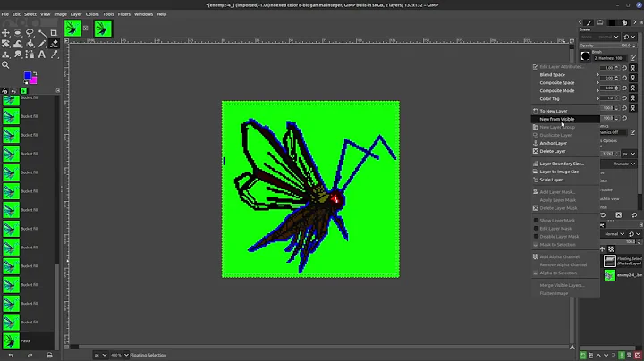This screenshot has height=361, width=644.
Task: Toggle lock alpha channel in layers panel
Action: pos(611,249)
